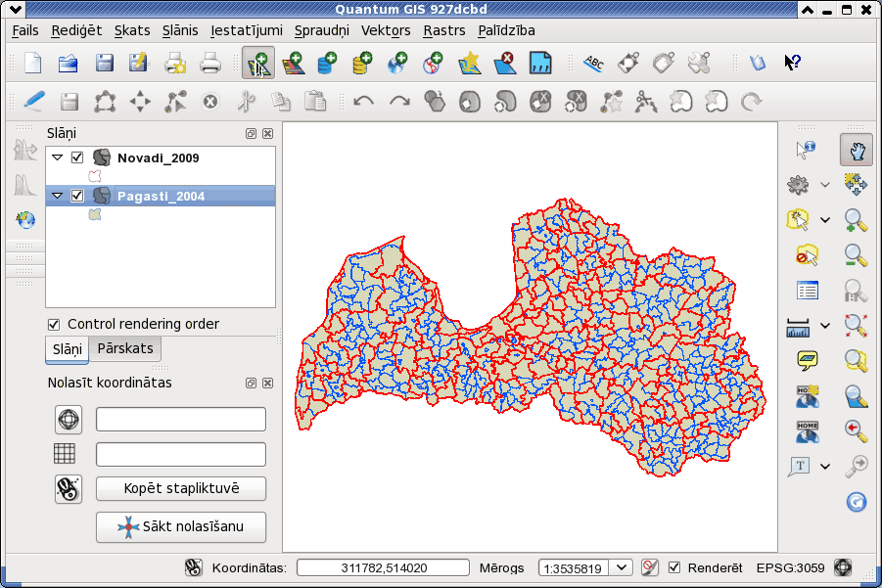Open the Print Composer printer icon
The width and height of the screenshot is (882, 588).
(x=175, y=63)
